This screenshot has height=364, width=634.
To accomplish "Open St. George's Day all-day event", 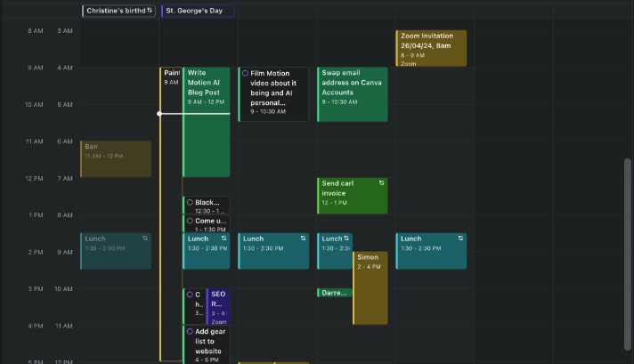I will 198,11.
